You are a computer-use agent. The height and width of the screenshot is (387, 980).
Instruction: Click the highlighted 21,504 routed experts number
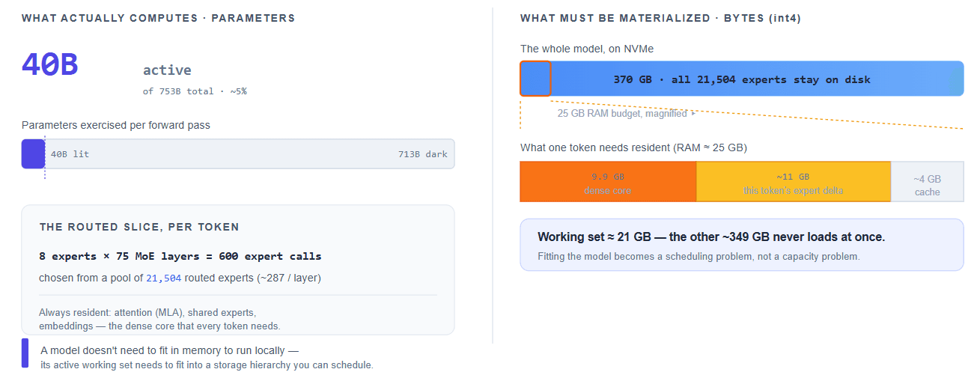tap(163, 278)
